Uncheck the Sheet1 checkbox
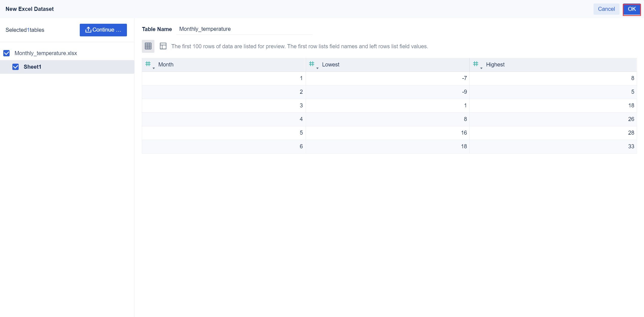Viewport: 644px width, 317px height. pos(16,67)
